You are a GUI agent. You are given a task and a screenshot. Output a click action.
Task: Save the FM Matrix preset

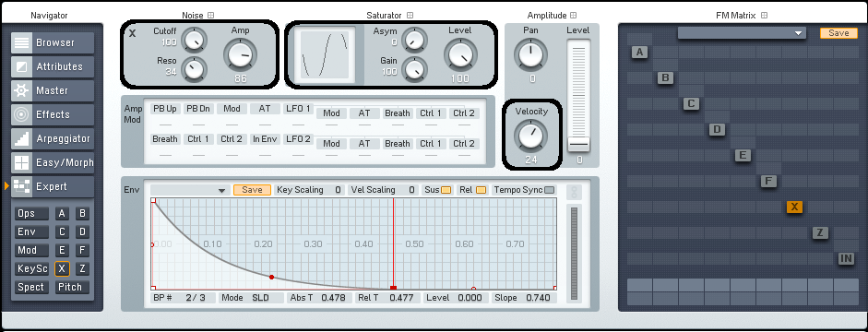(x=838, y=33)
